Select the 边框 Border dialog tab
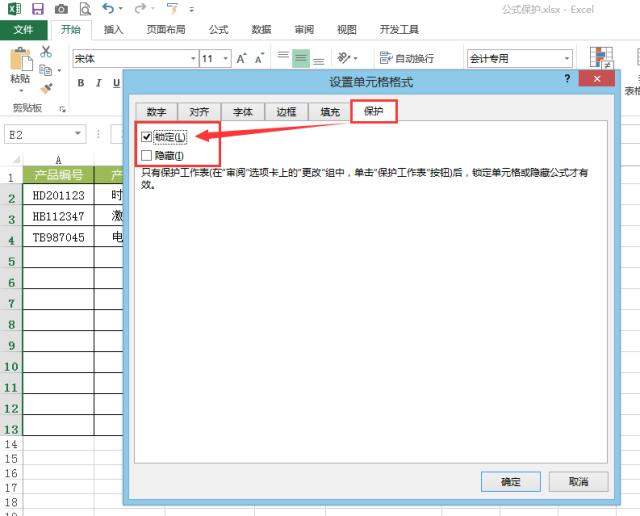 [286, 111]
